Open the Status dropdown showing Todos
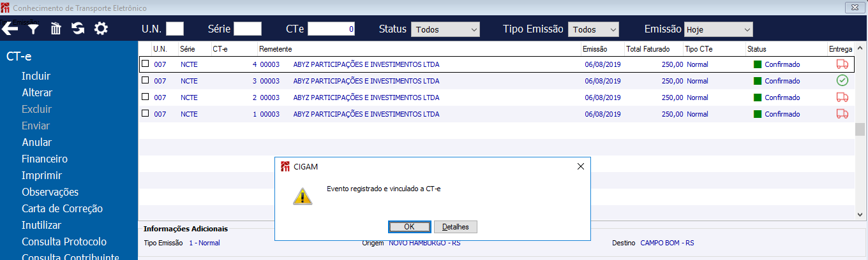 tap(445, 29)
